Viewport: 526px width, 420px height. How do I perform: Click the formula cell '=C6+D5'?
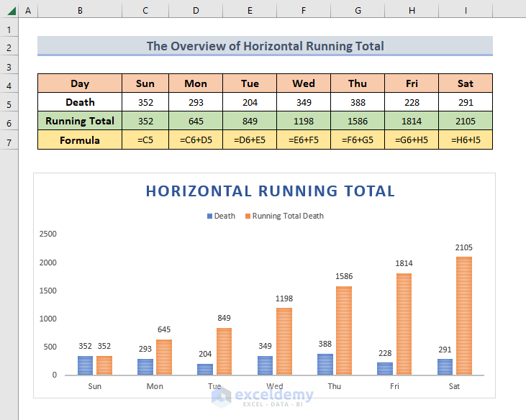click(x=196, y=140)
